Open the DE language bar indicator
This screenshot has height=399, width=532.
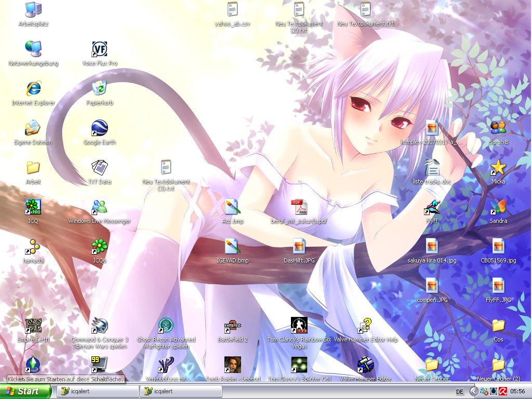tap(459, 391)
